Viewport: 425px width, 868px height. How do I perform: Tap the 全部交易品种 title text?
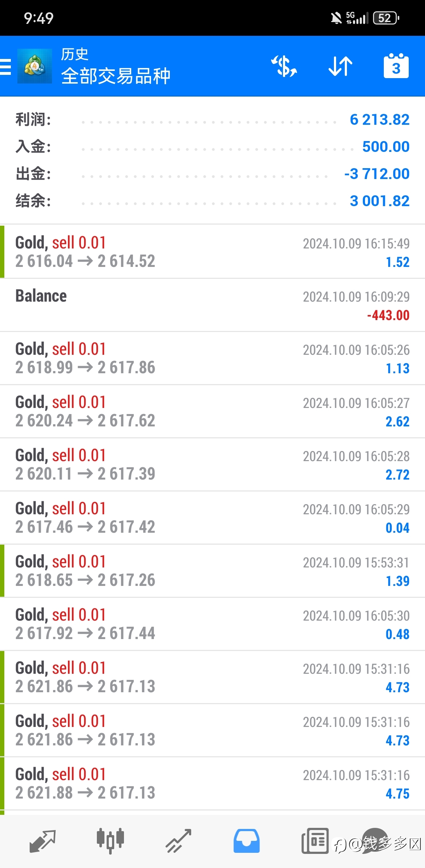click(x=116, y=76)
